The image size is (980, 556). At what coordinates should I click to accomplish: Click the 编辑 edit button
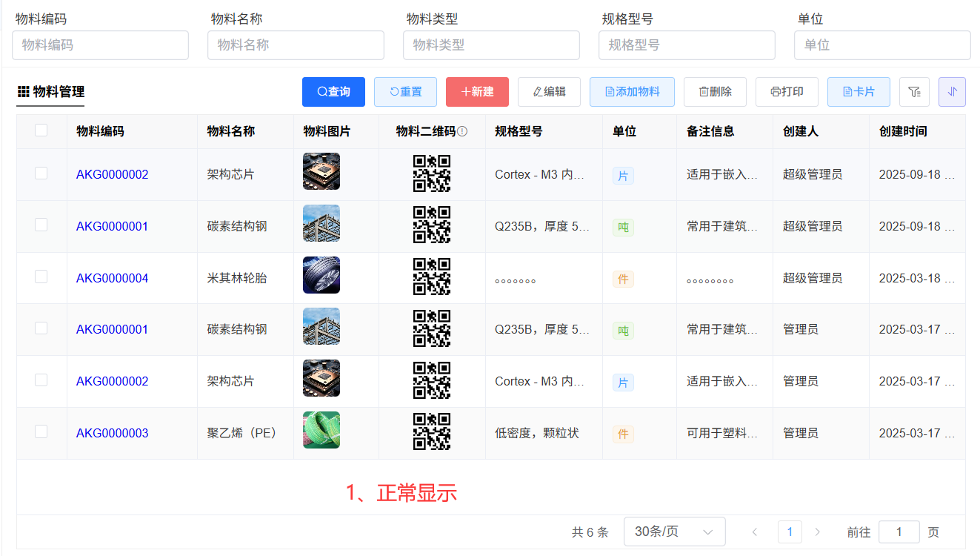pos(549,92)
